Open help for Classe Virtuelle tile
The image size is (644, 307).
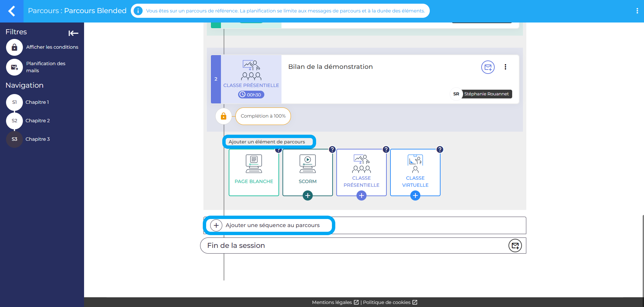click(x=440, y=149)
